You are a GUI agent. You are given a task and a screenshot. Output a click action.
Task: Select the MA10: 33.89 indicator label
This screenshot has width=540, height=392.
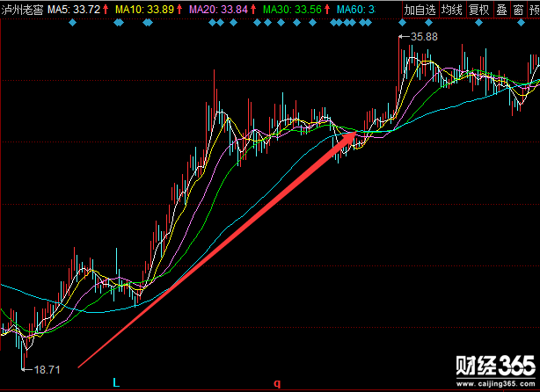144,10
